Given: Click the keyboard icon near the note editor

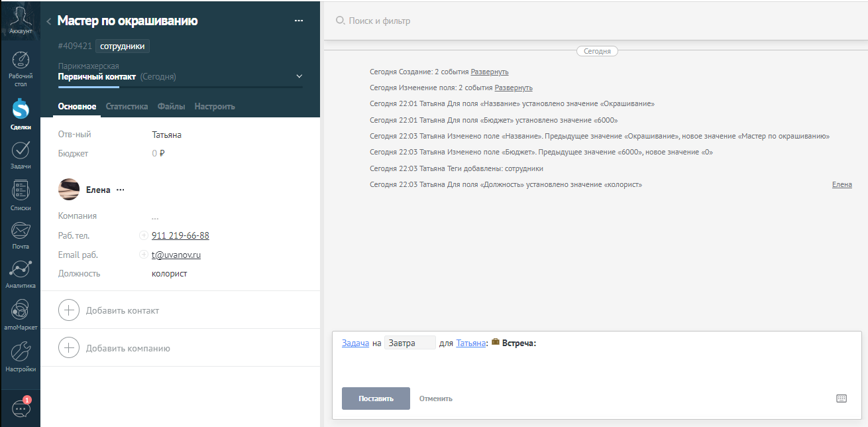Looking at the screenshot, I should [x=840, y=398].
